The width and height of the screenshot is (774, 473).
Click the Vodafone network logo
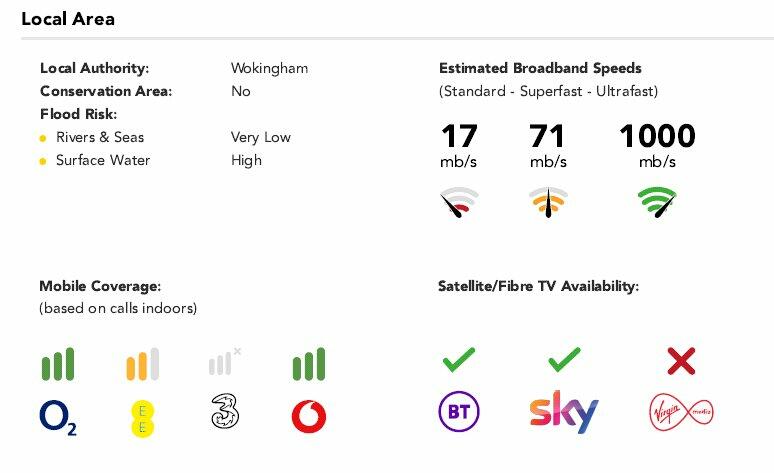(308, 416)
